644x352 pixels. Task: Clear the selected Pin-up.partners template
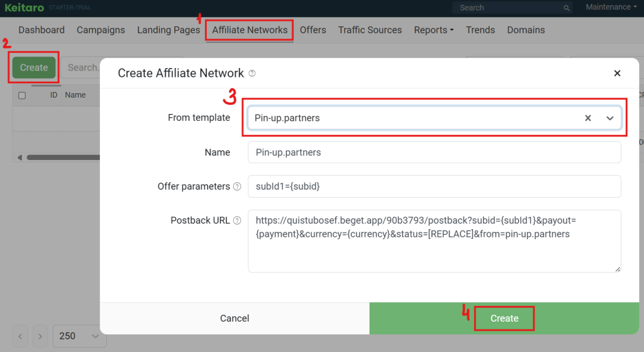588,118
